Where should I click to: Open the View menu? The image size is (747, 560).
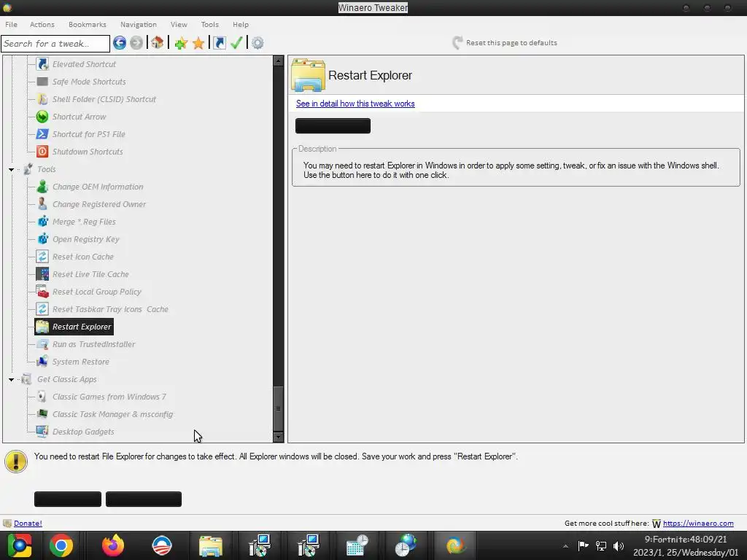(x=179, y=24)
